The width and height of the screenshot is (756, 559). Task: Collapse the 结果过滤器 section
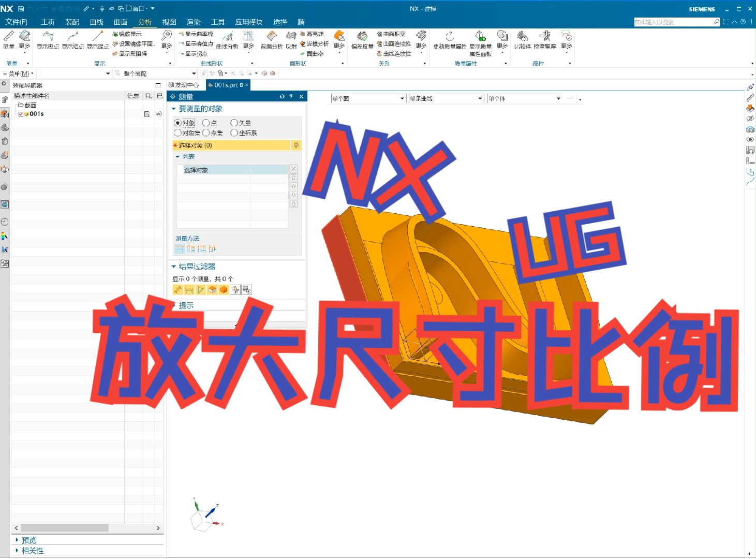(x=174, y=267)
